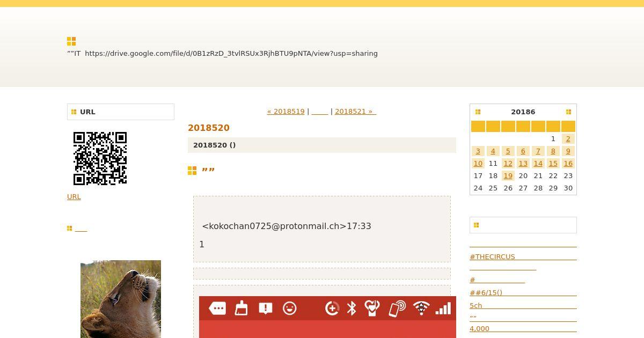Click the Wi-Fi icon in the embedded screenshot
The image size is (644, 338).
coord(421,308)
